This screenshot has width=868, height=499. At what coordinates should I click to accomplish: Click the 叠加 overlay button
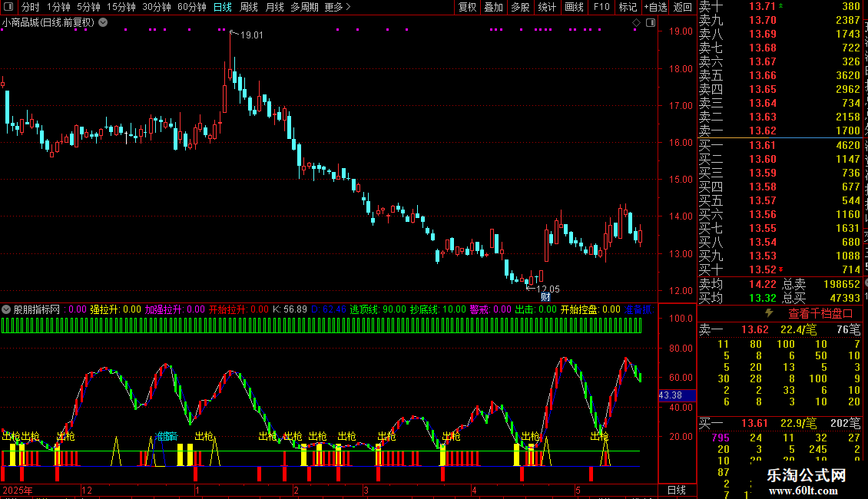493,7
